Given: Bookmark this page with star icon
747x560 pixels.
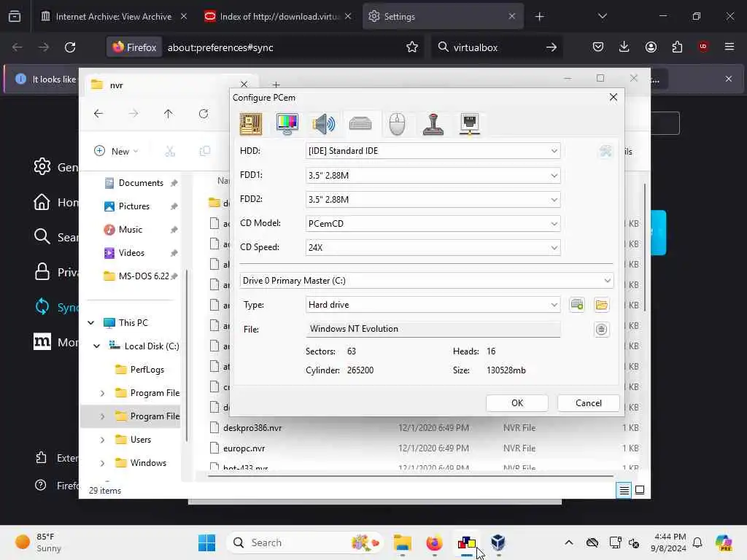Looking at the screenshot, I should tap(412, 47).
